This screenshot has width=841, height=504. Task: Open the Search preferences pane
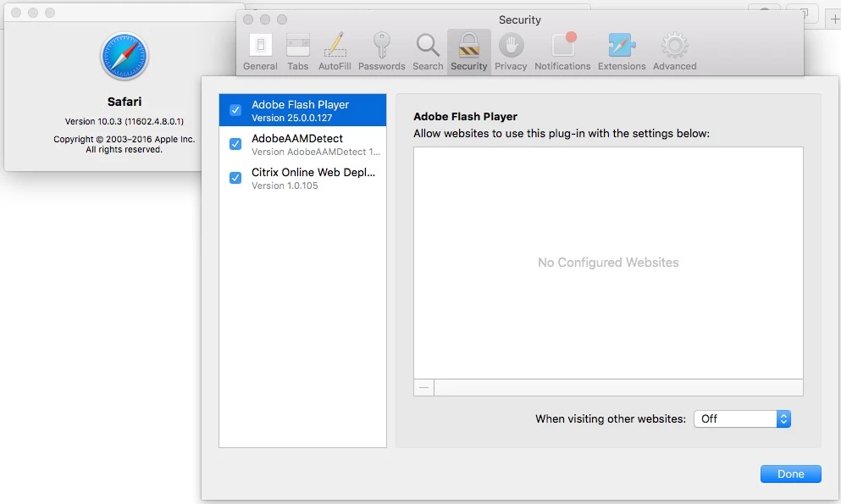click(428, 52)
